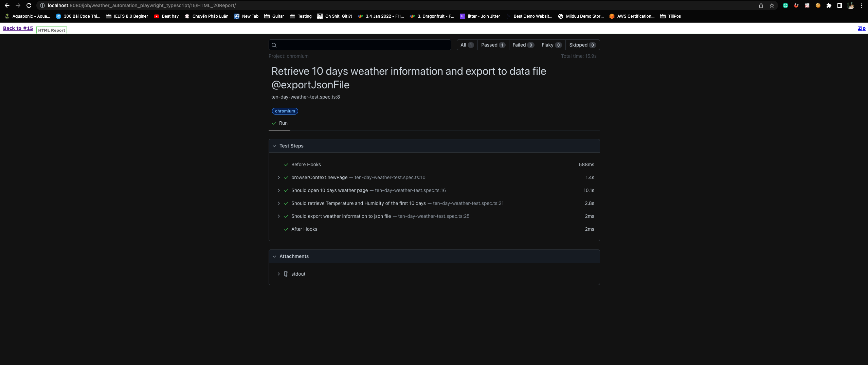Expand the Should open 10 days weather page step

coord(279,190)
